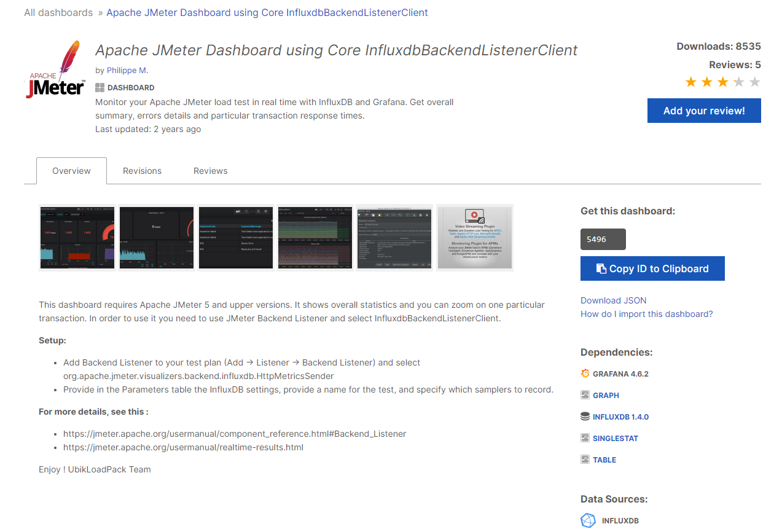782x532 pixels.
Task: Click the third rating star
Action: tap(723, 82)
